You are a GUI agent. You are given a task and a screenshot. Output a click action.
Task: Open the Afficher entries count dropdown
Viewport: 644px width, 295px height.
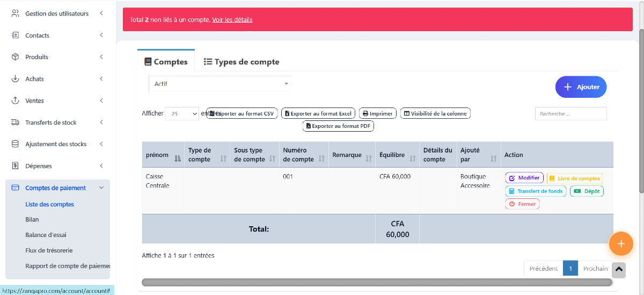coord(182,113)
